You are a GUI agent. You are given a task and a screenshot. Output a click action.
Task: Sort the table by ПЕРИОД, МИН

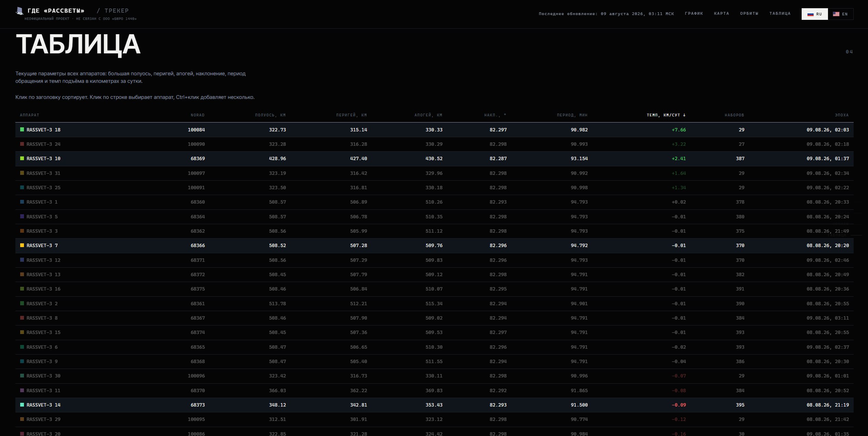point(572,115)
